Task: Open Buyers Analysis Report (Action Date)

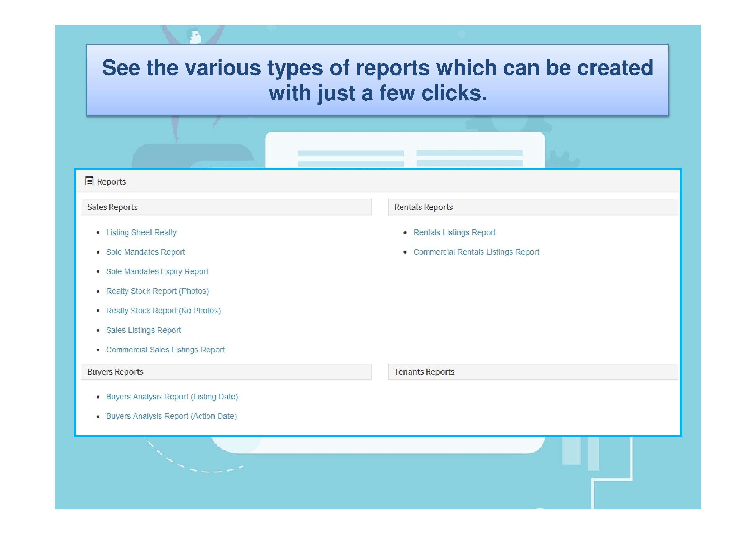Action: coord(171,417)
